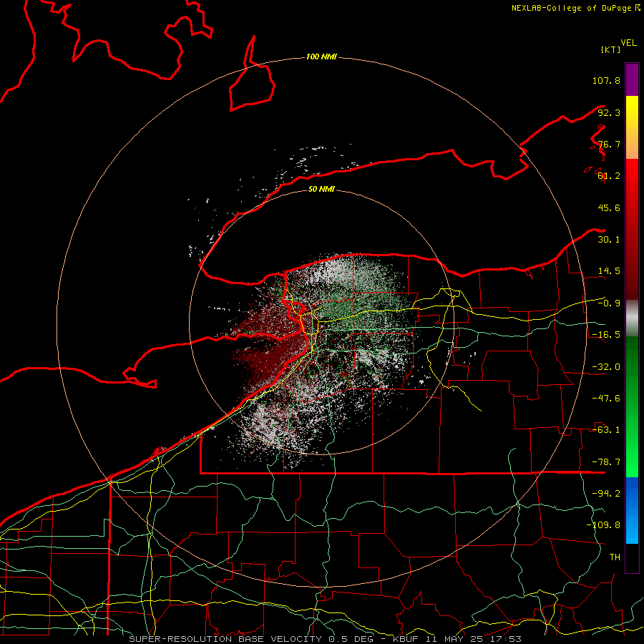Click the 76.7 velocity scale value

click(x=609, y=144)
